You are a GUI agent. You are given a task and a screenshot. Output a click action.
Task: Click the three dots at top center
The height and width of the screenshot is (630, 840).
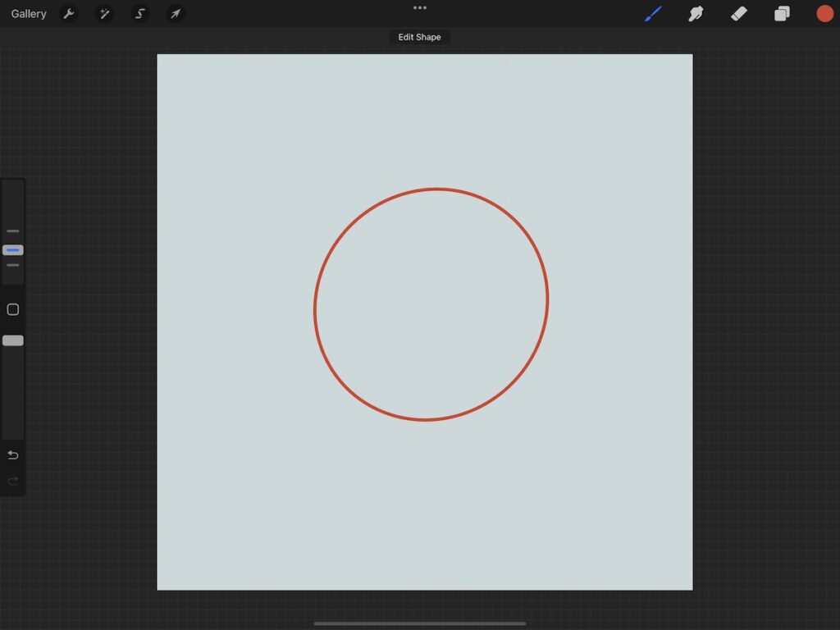(420, 8)
